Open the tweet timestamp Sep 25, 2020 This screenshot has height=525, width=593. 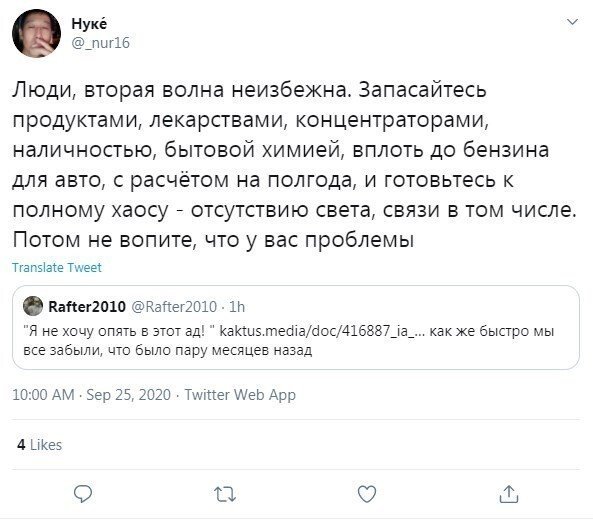click(x=129, y=395)
